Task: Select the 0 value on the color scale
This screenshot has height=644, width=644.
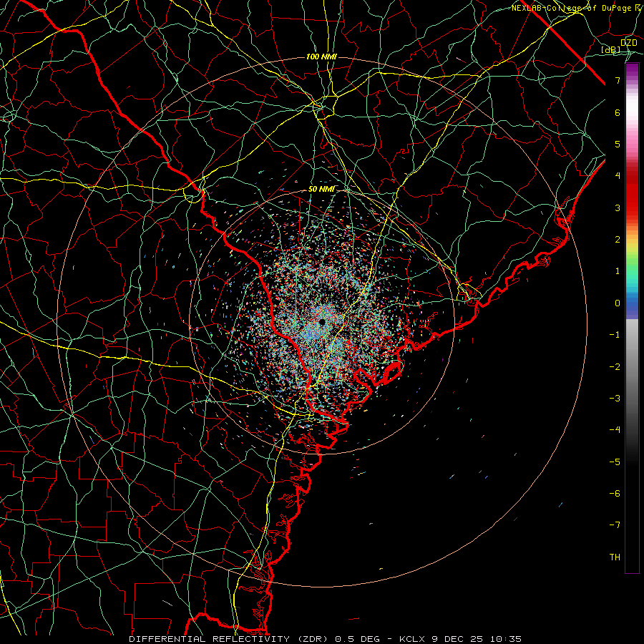Action: tap(618, 303)
